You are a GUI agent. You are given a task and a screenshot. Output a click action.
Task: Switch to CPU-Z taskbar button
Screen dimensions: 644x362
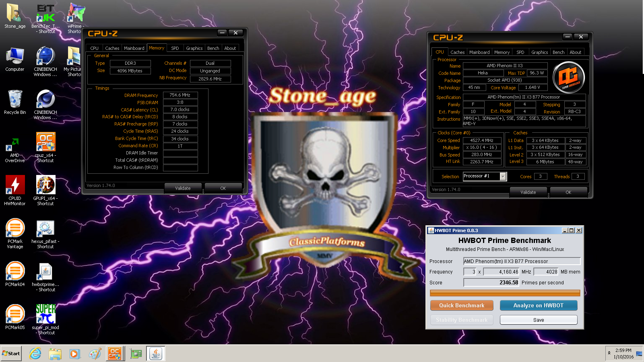click(x=115, y=354)
